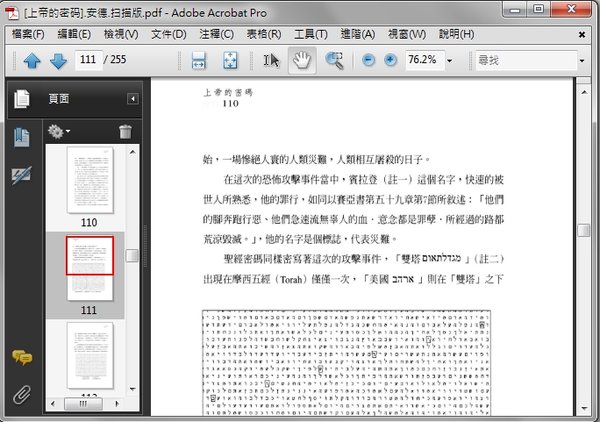The height and width of the screenshot is (422, 600).
Task: Open the 檔案(F) menu
Action: tap(28, 34)
